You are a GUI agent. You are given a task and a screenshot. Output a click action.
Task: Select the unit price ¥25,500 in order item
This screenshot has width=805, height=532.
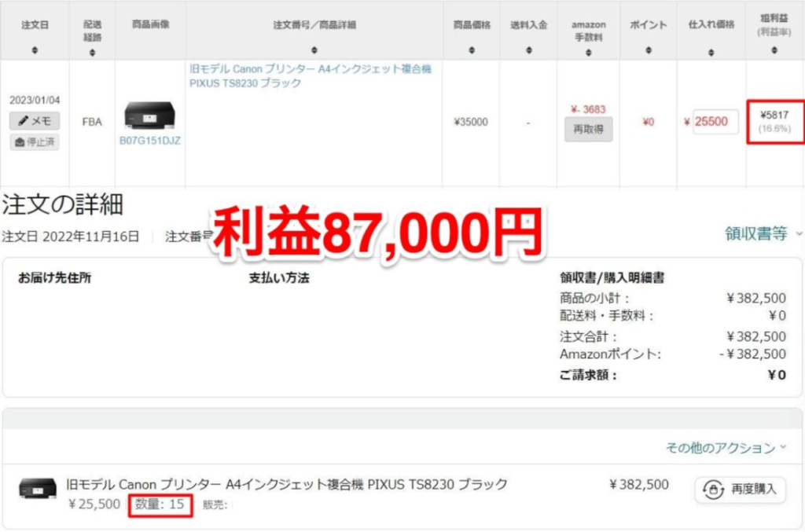[94, 504]
